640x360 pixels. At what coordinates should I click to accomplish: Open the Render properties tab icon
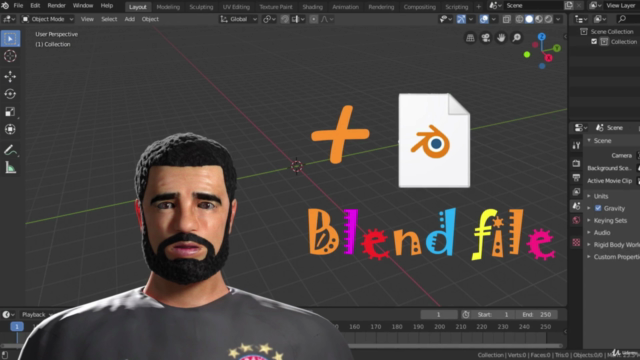coord(576,163)
